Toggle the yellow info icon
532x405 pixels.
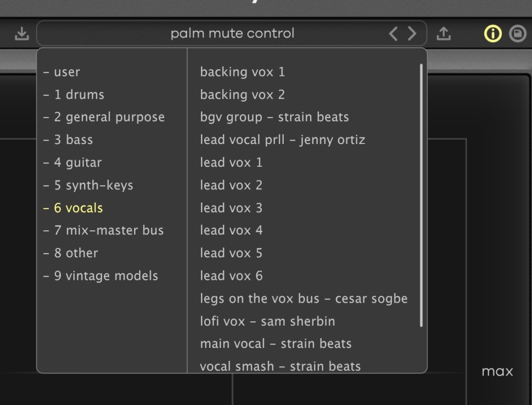pyautogui.click(x=493, y=34)
